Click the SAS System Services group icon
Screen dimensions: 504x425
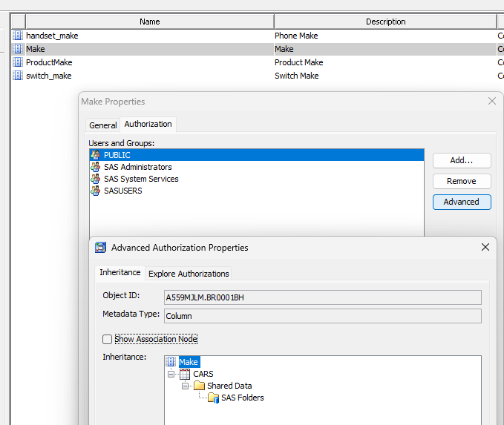(95, 179)
